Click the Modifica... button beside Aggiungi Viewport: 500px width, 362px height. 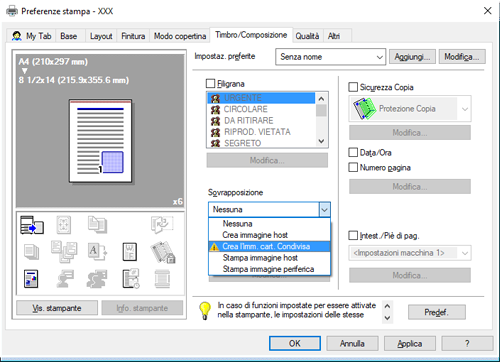pyautogui.click(x=462, y=57)
